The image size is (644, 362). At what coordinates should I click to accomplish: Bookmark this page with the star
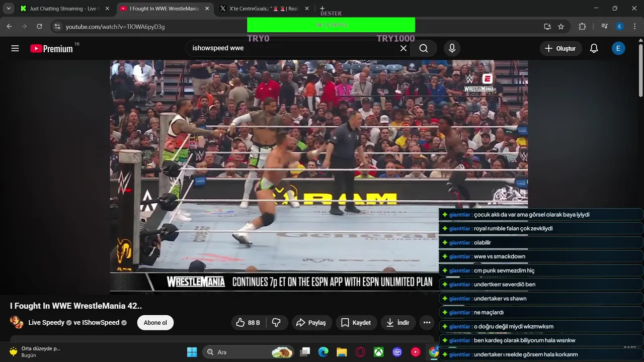561,26
